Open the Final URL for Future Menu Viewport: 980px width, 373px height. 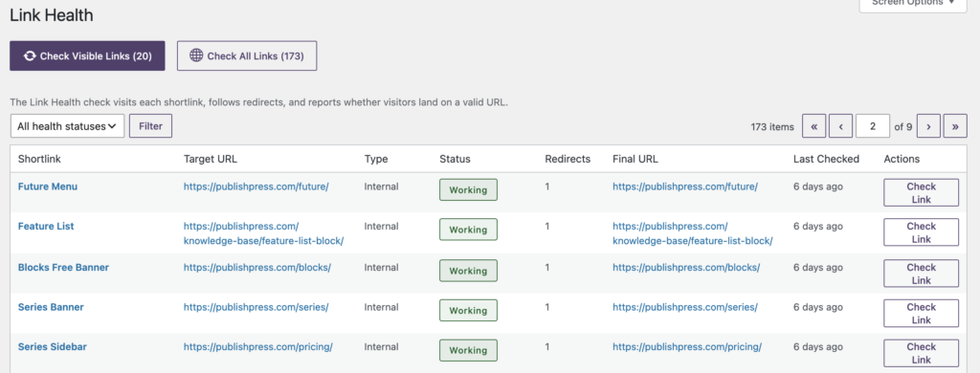tap(685, 186)
